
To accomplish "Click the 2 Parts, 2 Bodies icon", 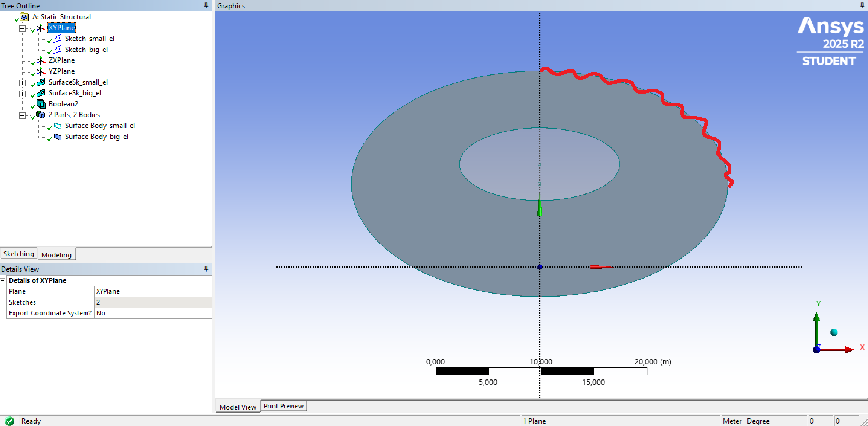I will (x=41, y=115).
